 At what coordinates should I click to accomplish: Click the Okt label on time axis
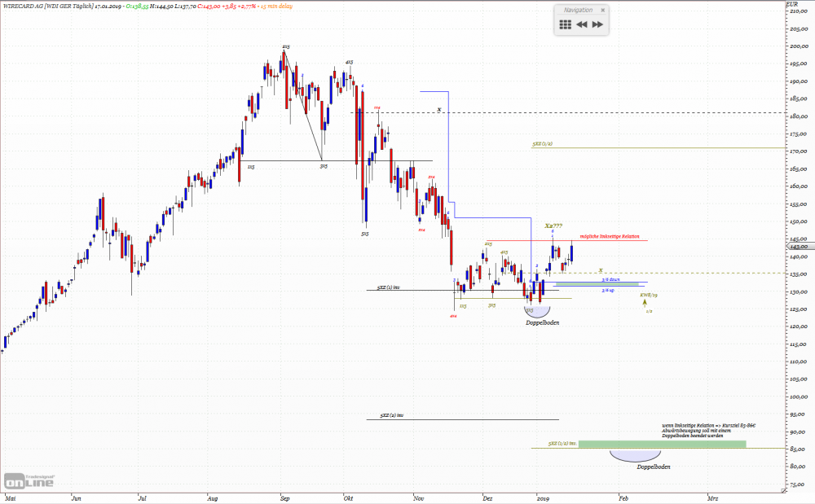[348, 498]
